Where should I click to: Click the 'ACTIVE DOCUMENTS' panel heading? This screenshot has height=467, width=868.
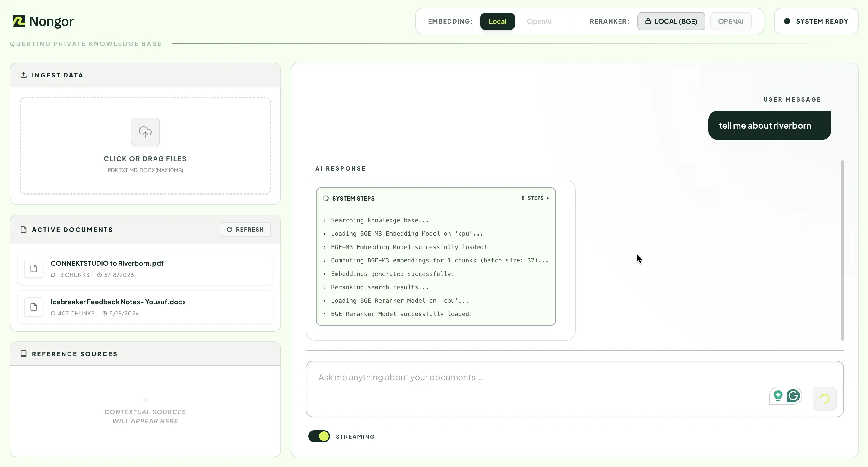(72, 230)
